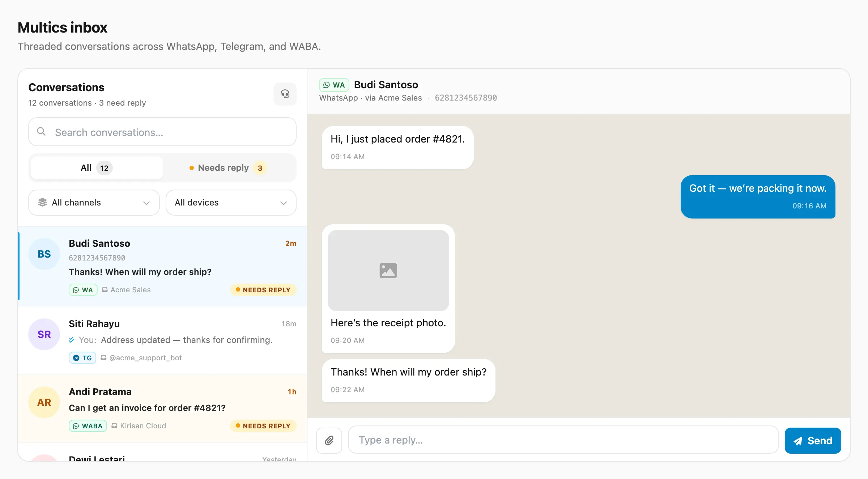Send the reply with Send button
The height and width of the screenshot is (479, 868).
tap(813, 441)
